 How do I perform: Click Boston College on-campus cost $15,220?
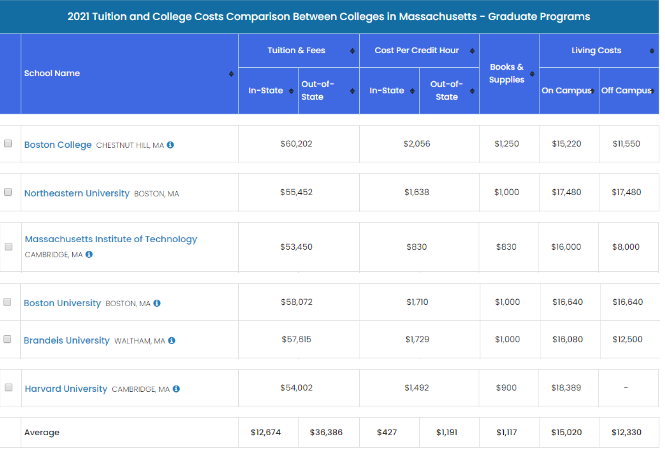pyautogui.click(x=566, y=144)
